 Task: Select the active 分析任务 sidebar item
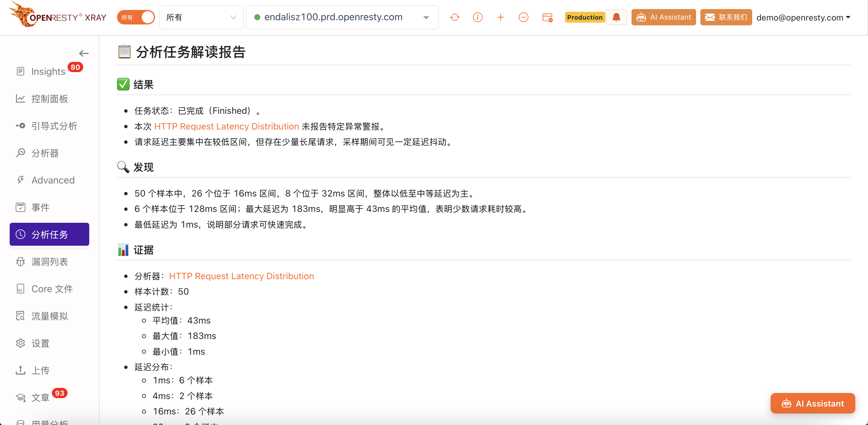pyautogui.click(x=49, y=235)
